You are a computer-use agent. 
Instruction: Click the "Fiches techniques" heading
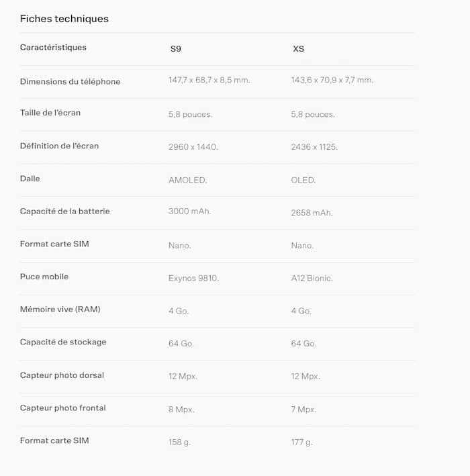[x=64, y=19]
